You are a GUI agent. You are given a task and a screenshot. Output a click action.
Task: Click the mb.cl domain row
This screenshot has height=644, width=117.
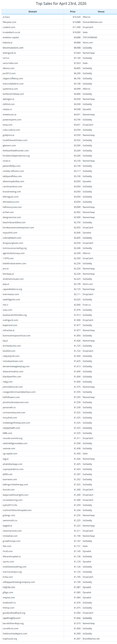pyautogui.click(x=59, y=305)
